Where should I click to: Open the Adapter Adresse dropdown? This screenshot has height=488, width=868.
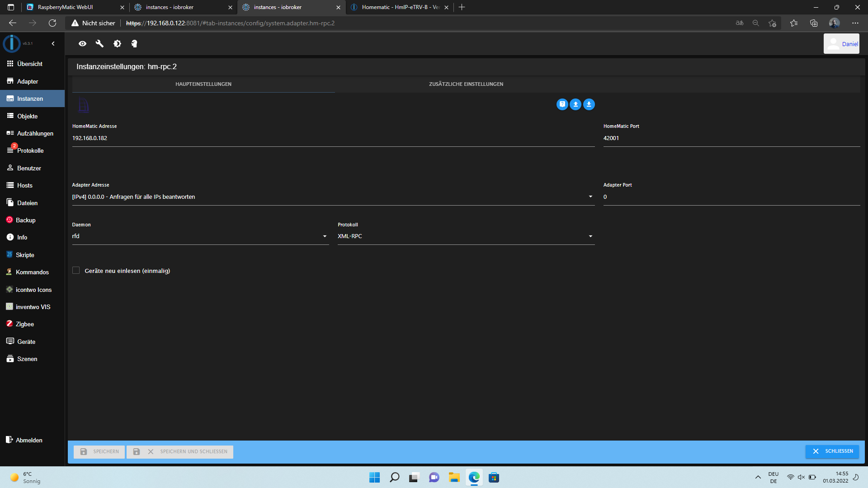click(x=333, y=197)
